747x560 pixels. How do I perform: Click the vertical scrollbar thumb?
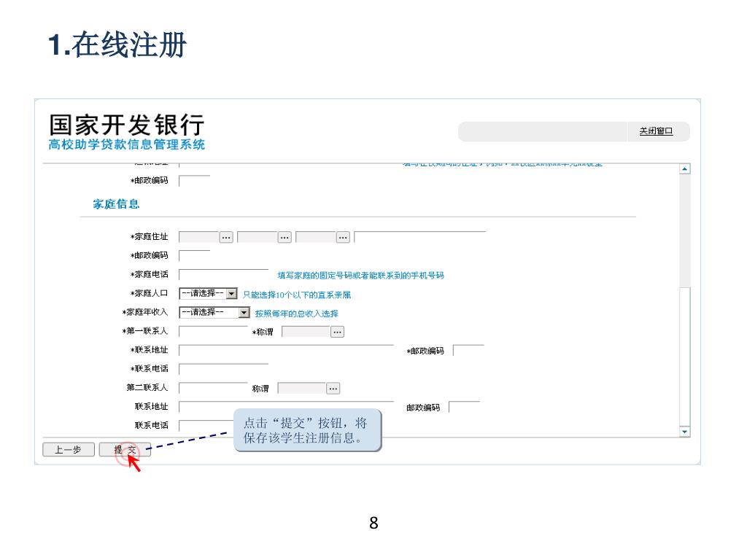pos(684,355)
